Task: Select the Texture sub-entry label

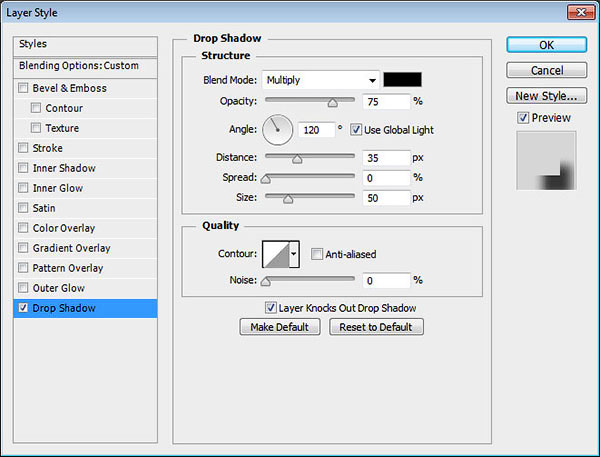Action: (x=62, y=128)
